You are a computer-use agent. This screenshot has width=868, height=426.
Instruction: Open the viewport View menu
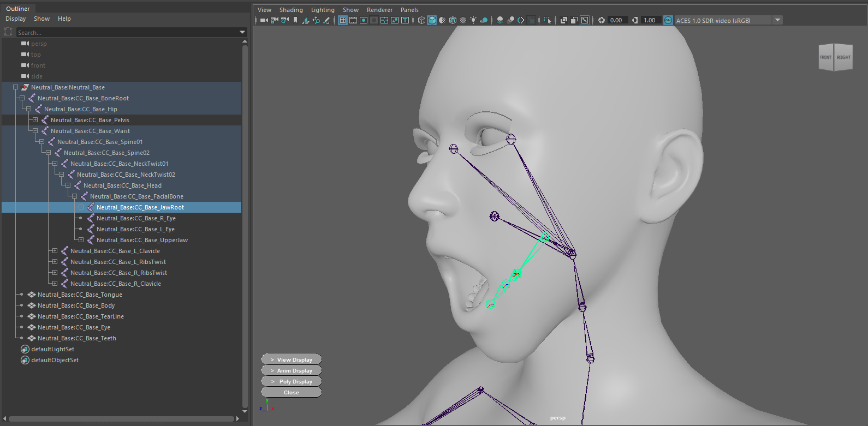(x=264, y=10)
